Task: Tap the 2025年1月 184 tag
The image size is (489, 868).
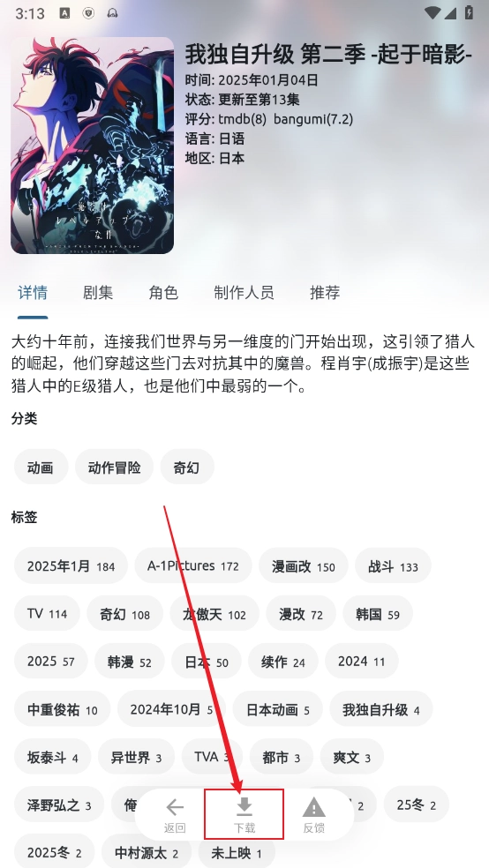Action: (x=71, y=565)
